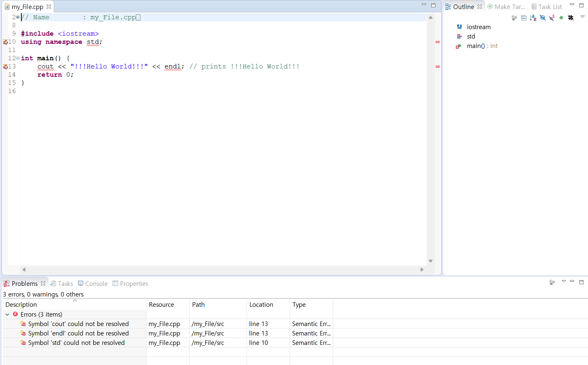Image resolution: width=588 pixels, height=365 pixels.
Task: Sort Outline entries alphabetically
Action: point(533,18)
